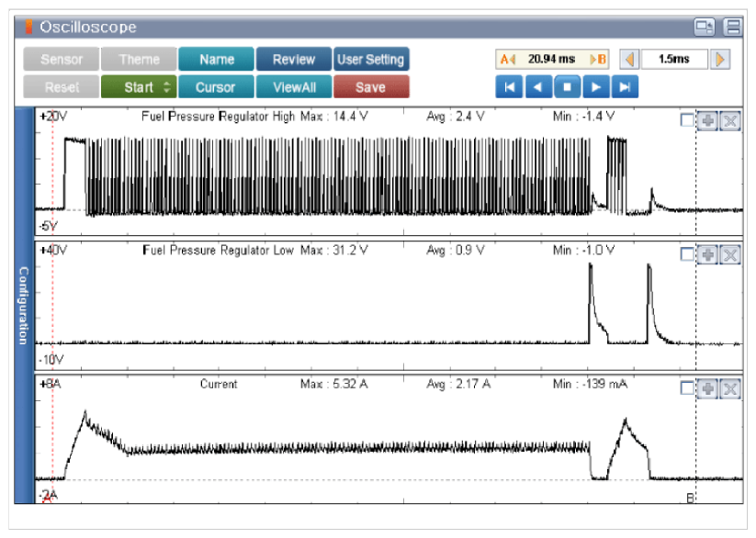
Task: Click the plus icon on Current channel
Action: click(x=707, y=388)
